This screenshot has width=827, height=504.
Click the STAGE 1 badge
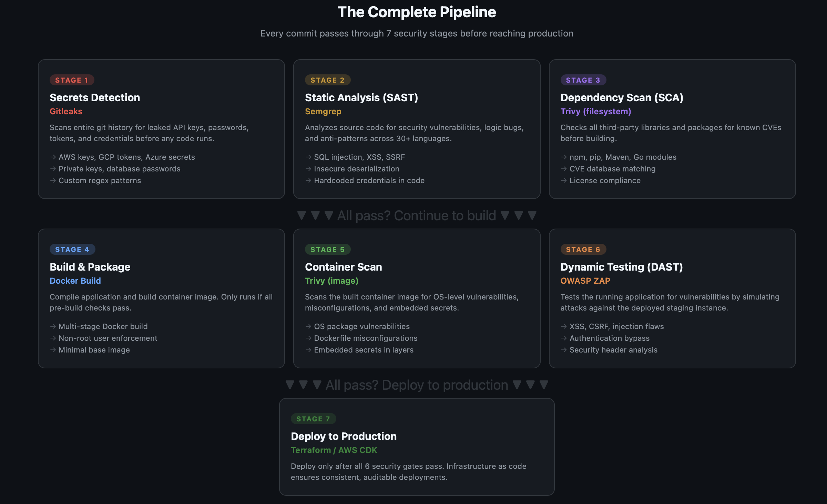[x=72, y=80]
